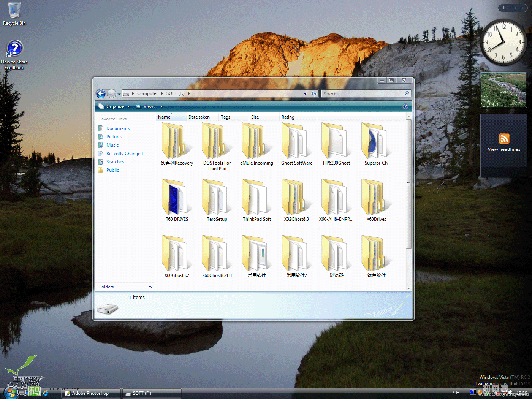This screenshot has width=532, height=399.
Task: Expand the Folders pane chevron
Action: tap(150, 287)
